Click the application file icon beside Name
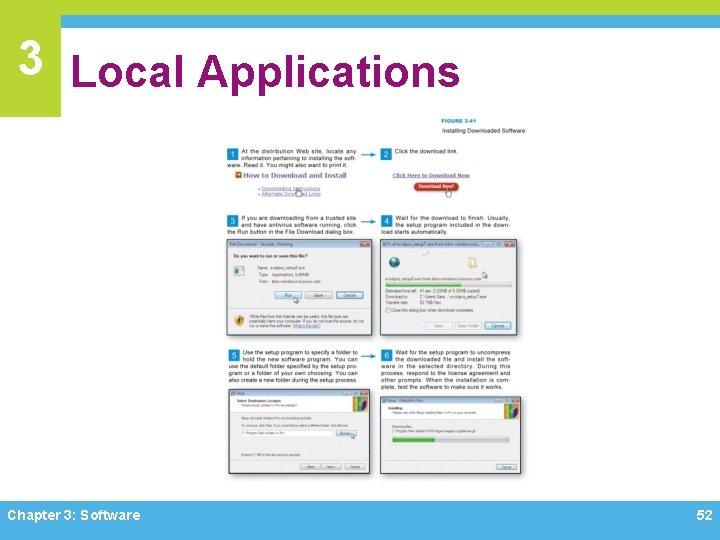This screenshot has width=720, height=540. point(239,271)
